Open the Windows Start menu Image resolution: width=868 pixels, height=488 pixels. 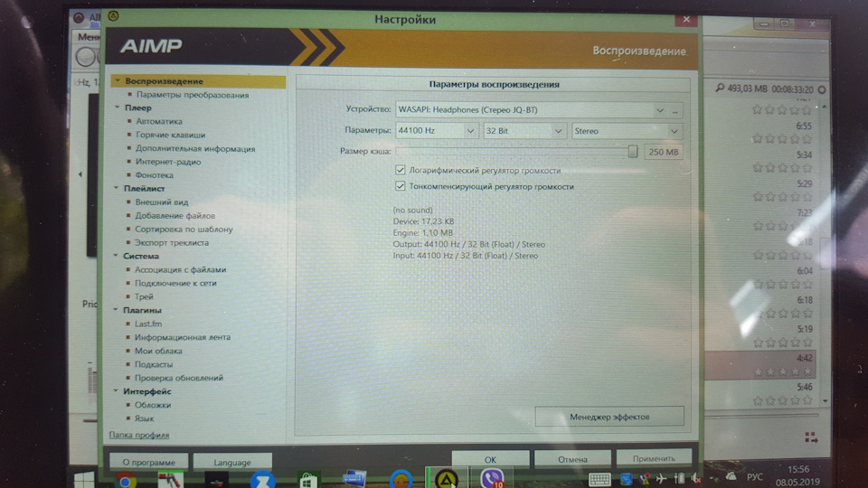tap(84, 480)
